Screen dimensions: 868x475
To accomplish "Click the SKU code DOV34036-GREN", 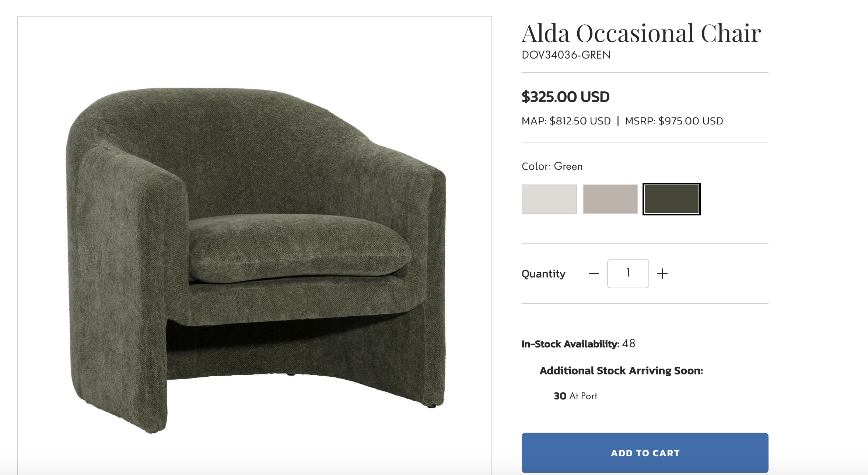I will (566, 55).
